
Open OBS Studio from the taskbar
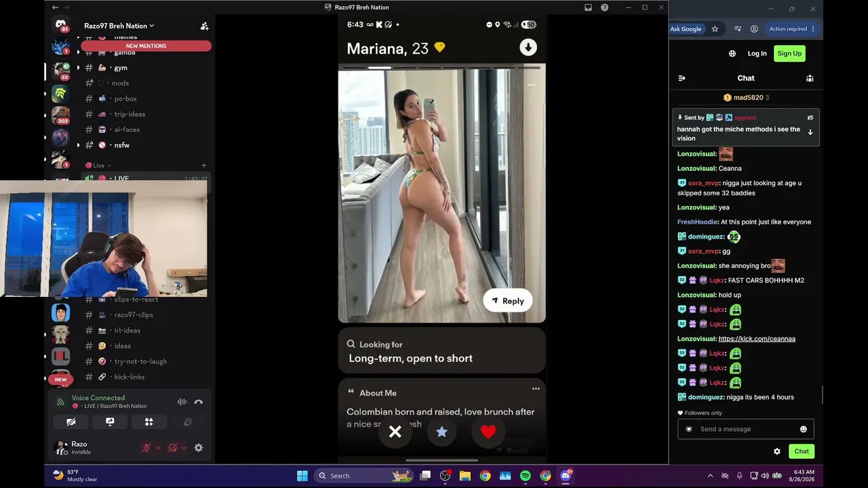(x=445, y=476)
